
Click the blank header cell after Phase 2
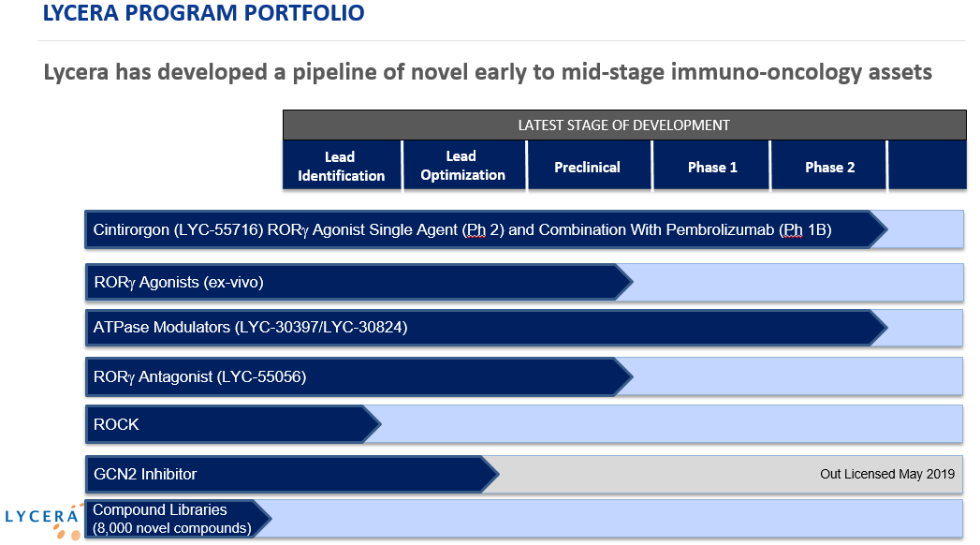click(x=927, y=167)
